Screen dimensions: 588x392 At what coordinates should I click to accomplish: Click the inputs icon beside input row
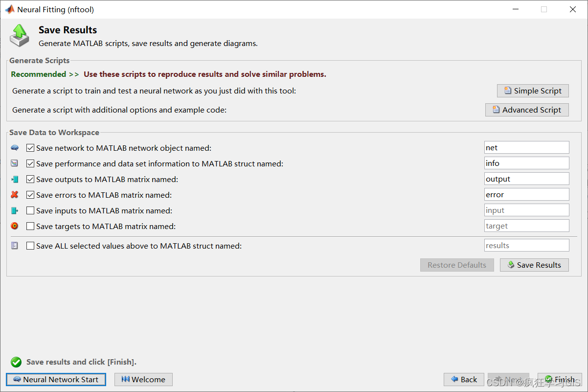(x=15, y=210)
